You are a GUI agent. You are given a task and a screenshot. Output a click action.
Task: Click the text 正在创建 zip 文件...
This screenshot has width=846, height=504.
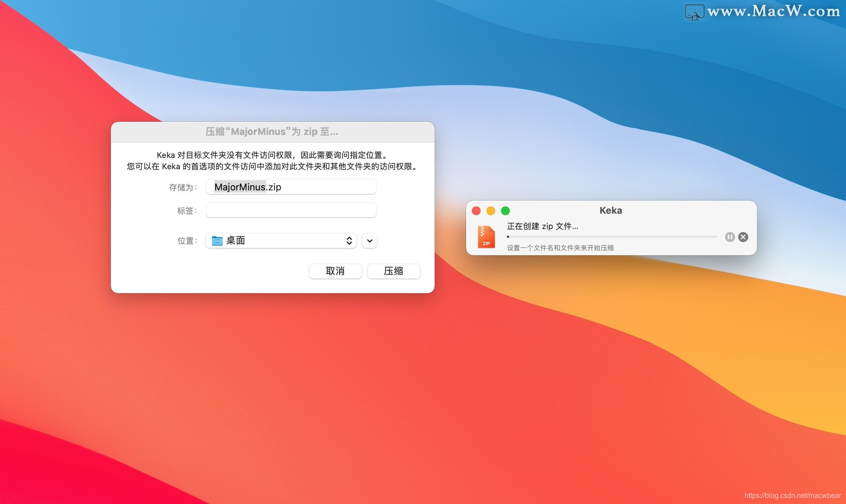point(542,226)
